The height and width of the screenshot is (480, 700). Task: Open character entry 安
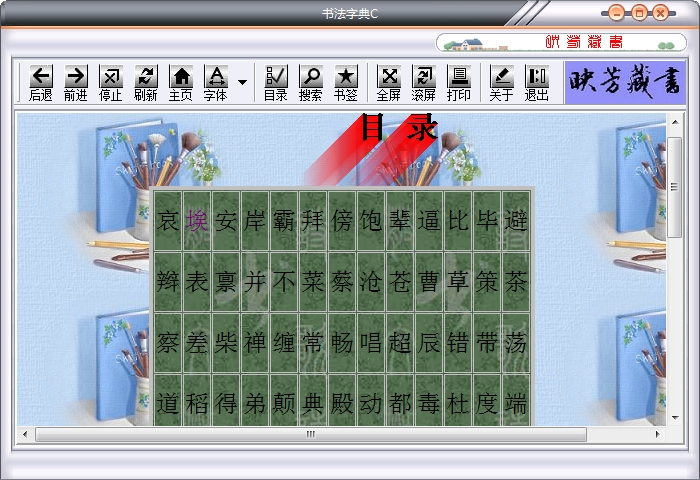coord(226,221)
